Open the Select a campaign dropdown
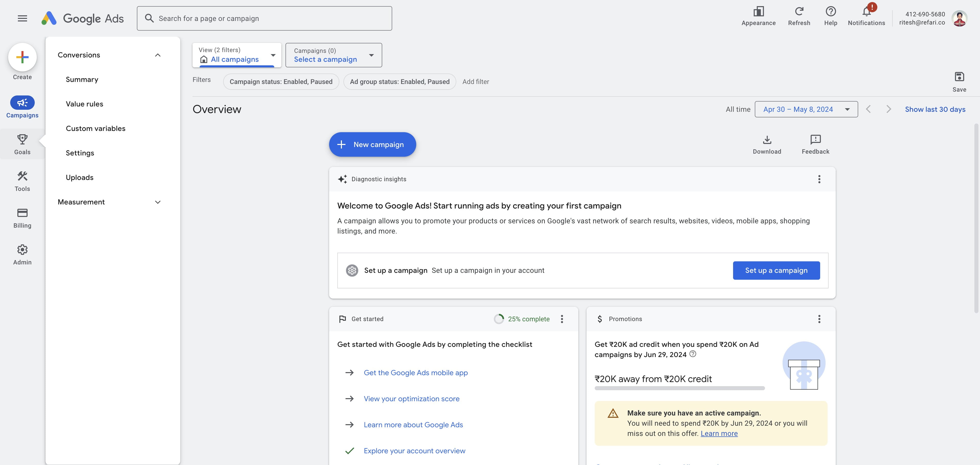This screenshot has height=465, width=980. point(334,55)
